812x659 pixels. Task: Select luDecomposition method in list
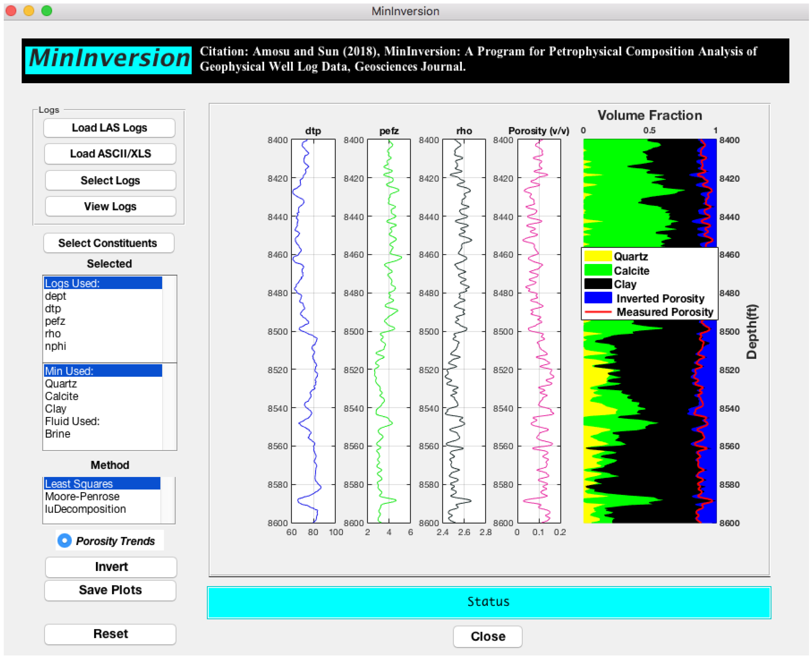click(85, 509)
